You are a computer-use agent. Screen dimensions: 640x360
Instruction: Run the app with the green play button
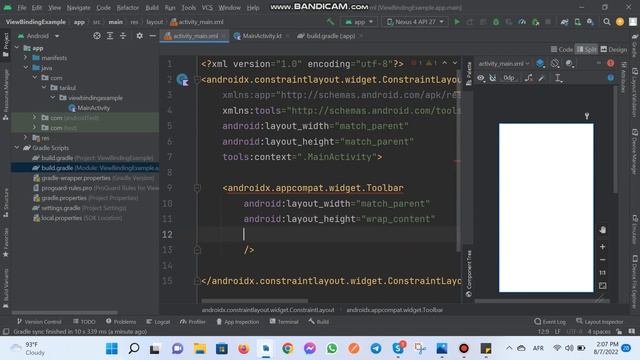click(x=457, y=22)
